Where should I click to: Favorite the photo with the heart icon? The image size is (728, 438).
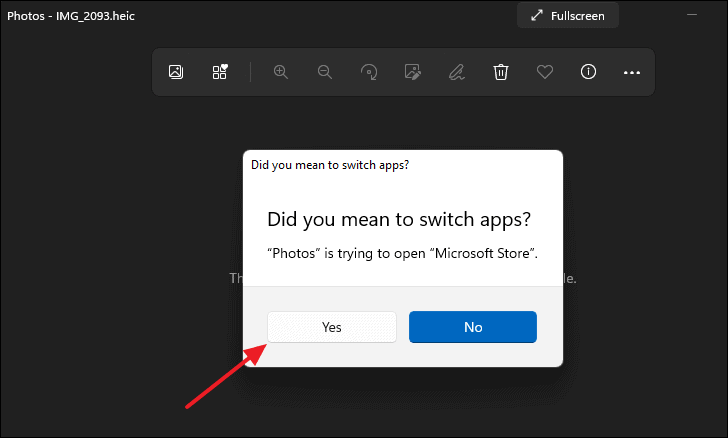[545, 72]
